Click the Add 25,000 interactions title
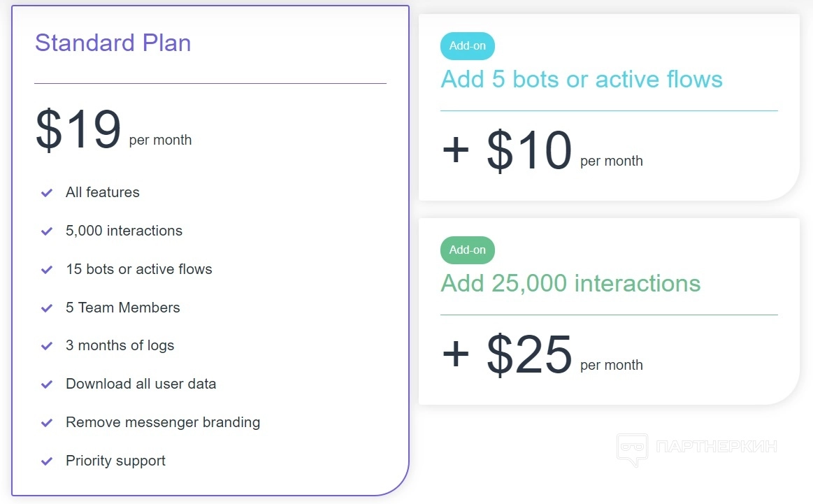 [570, 283]
